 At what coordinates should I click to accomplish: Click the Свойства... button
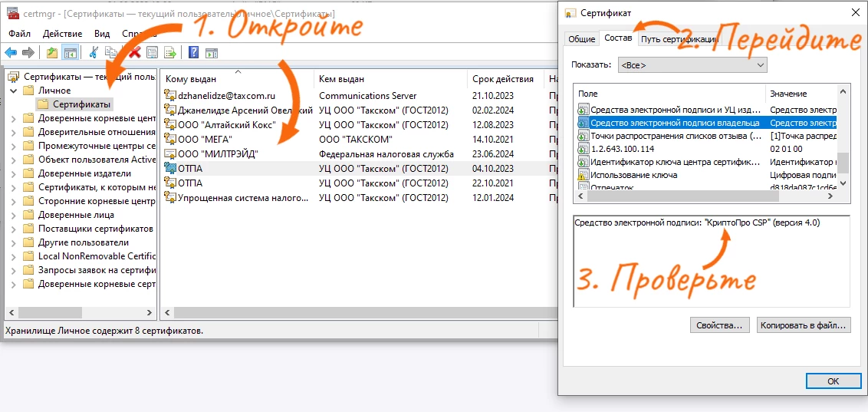click(x=719, y=325)
